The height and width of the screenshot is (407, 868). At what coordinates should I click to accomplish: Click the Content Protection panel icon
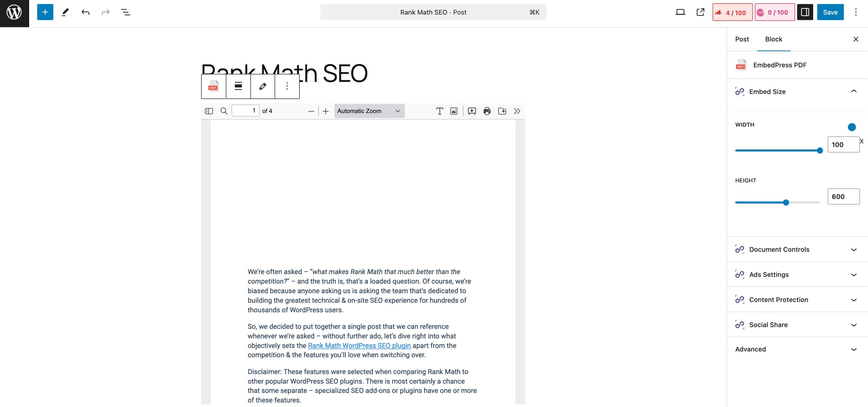point(740,299)
